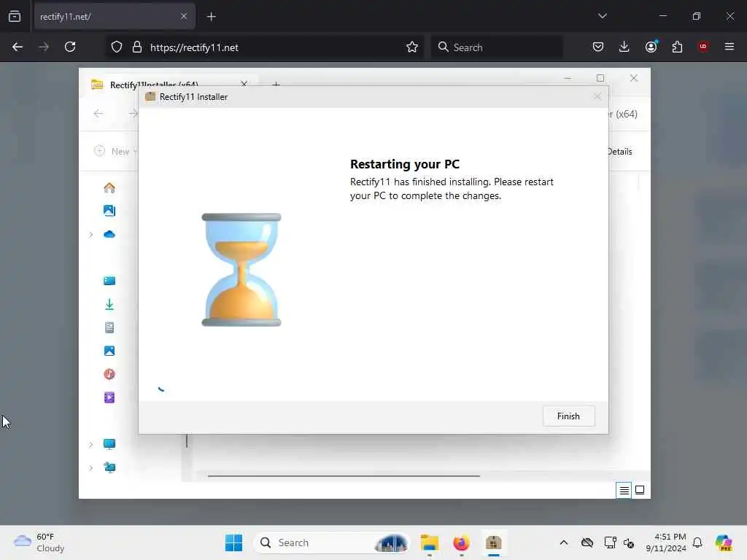Bookmark this page with the star

pos(412,47)
